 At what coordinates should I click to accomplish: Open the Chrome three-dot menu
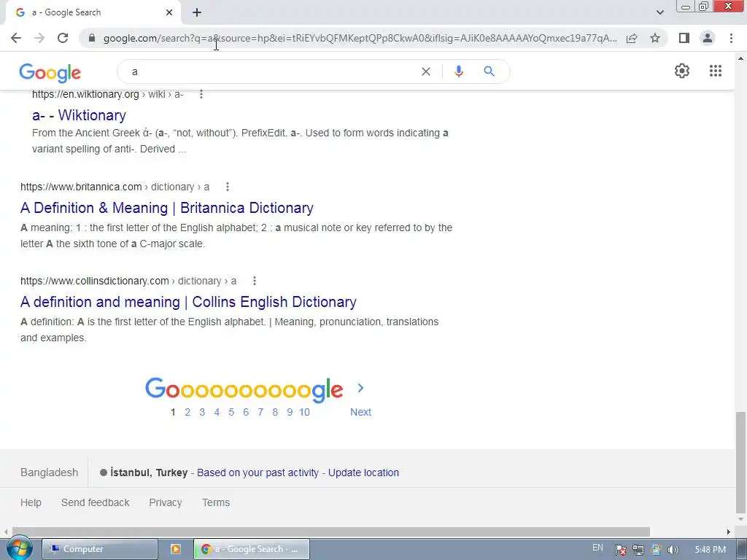pos(731,38)
